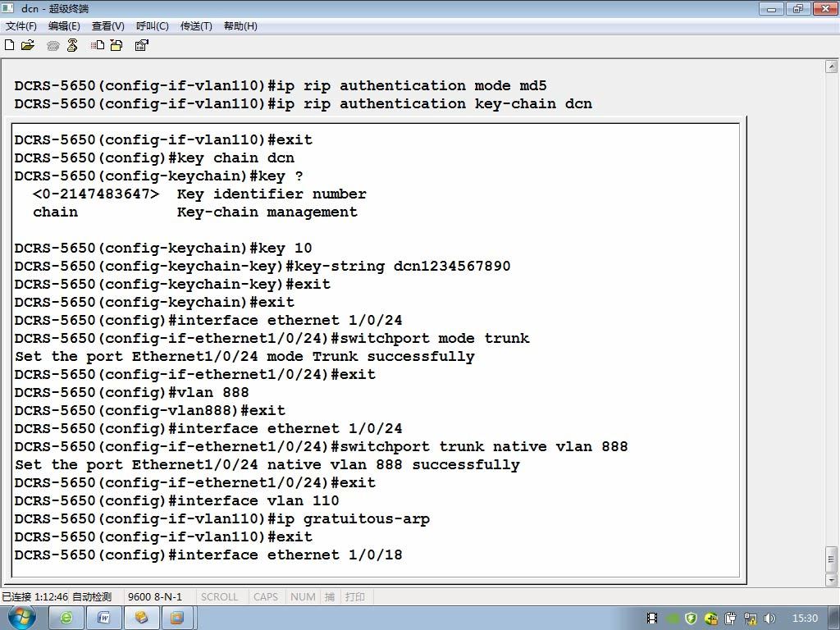Click the "key 10" command line

(x=163, y=248)
